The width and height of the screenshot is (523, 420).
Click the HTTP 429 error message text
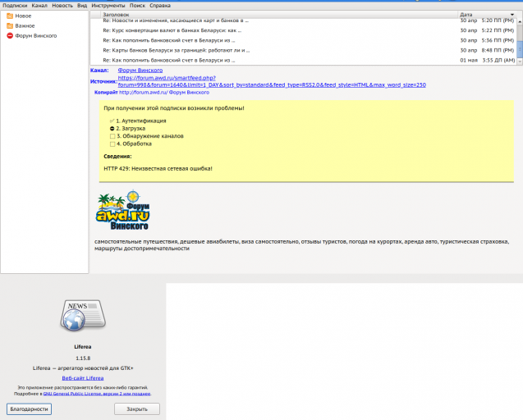(x=158, y=169)
